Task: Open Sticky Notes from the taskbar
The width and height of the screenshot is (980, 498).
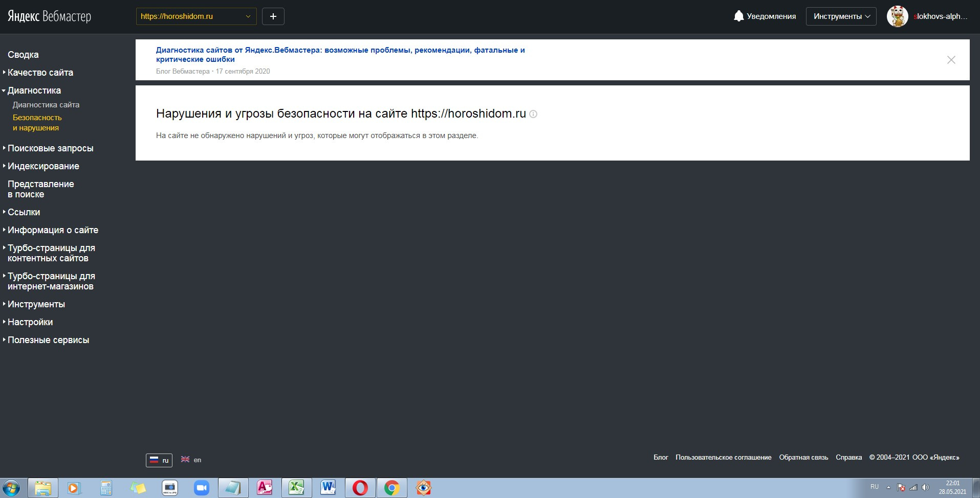Action: click(x=138, y=488)
